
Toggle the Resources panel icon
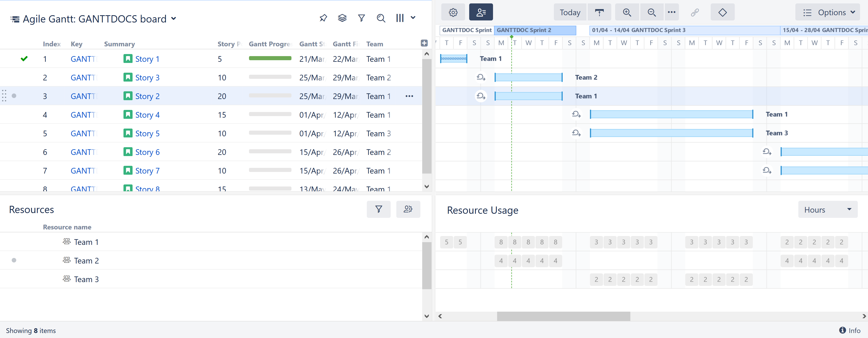481,12
